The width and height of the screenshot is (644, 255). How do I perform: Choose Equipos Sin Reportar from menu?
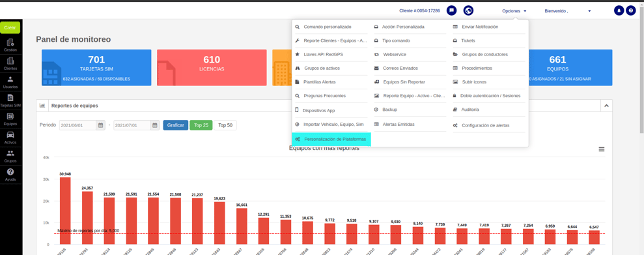click(404, 82)
